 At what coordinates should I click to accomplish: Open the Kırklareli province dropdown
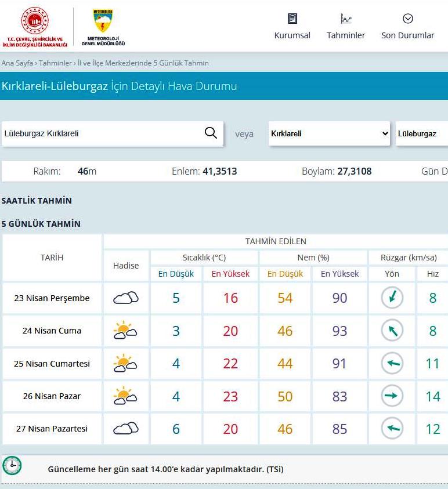[x=329, y=133]
